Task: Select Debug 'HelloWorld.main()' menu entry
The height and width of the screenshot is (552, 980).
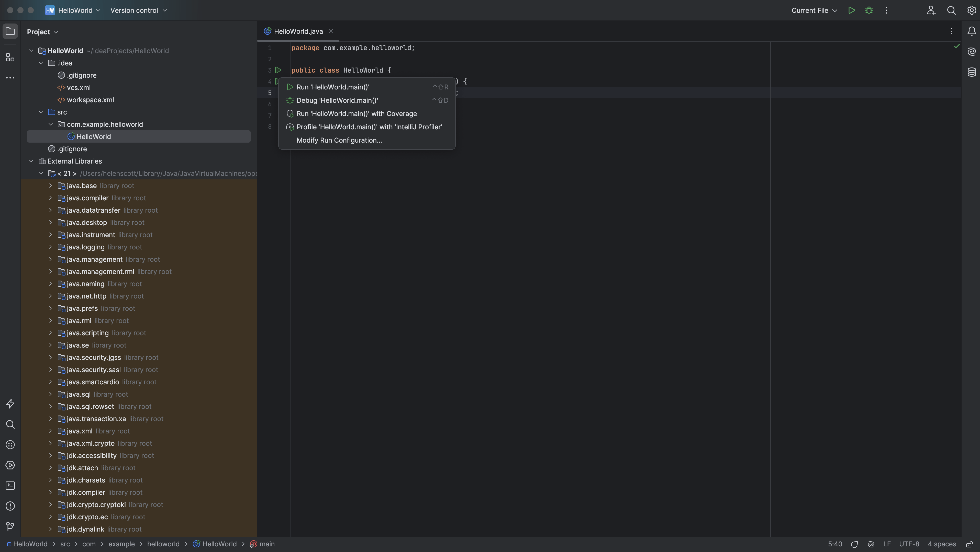Action: coord(337,100)
